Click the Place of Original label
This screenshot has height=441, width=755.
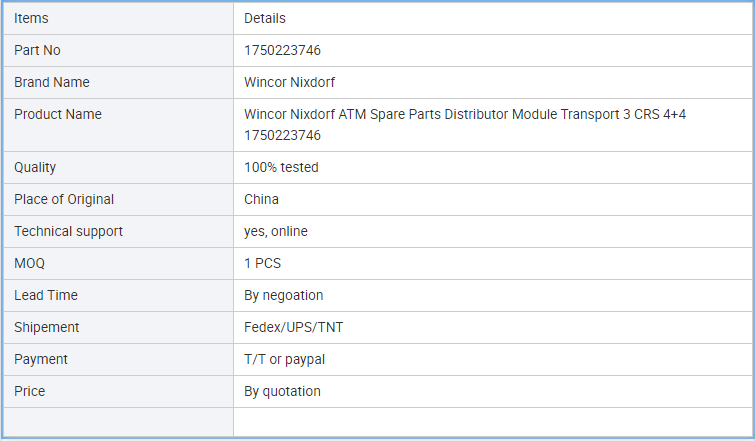[64, 199]
